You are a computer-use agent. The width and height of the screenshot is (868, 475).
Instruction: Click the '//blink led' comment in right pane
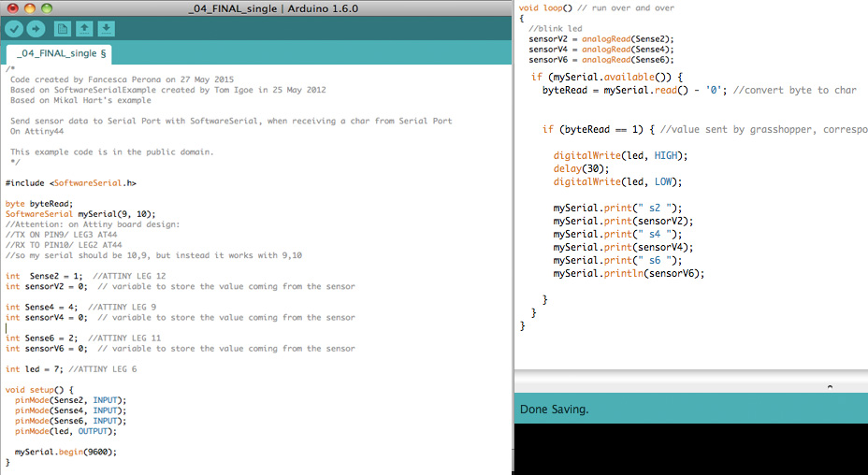556,28
